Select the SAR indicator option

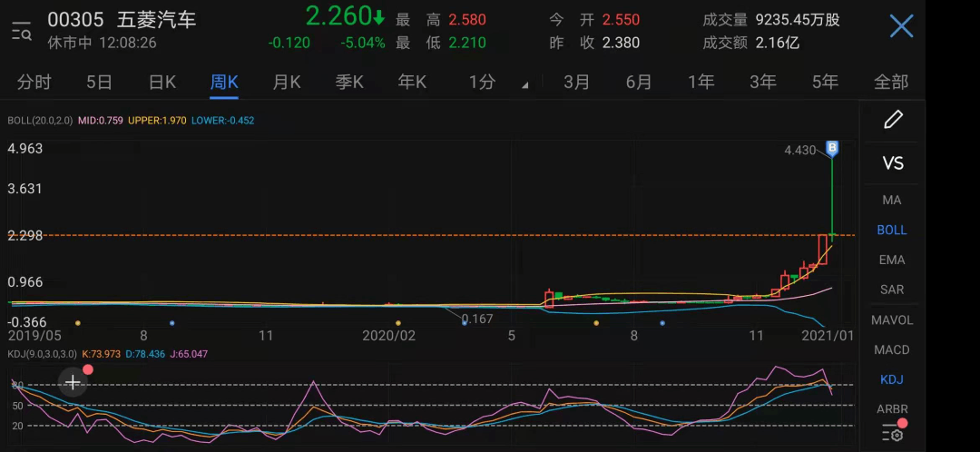pos(892,290)
